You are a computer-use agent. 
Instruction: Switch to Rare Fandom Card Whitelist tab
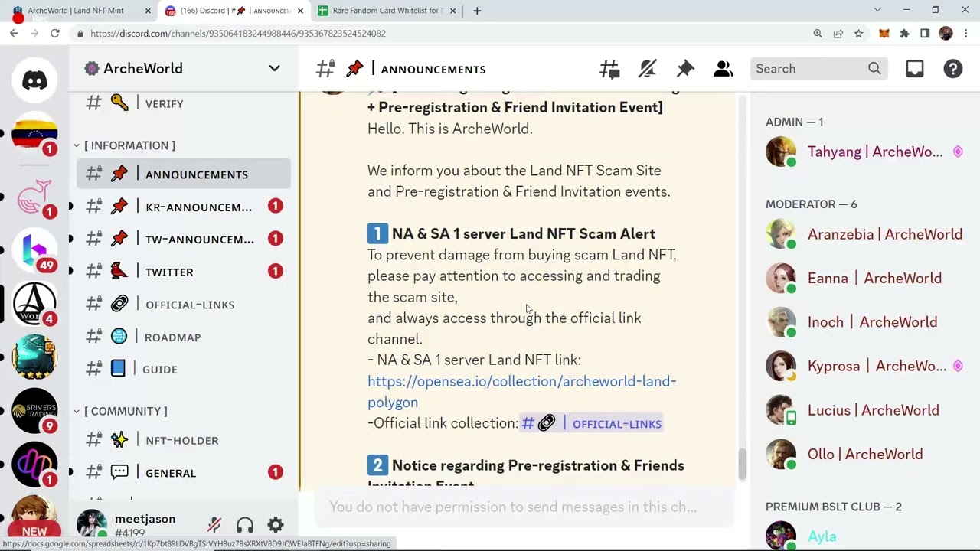click(x=387, y=11)
